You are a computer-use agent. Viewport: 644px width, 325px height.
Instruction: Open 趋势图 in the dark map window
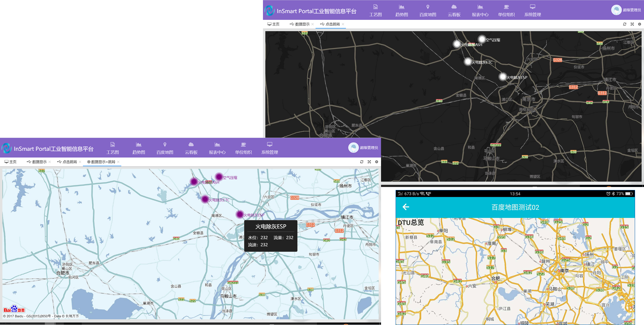pos(402,11)
